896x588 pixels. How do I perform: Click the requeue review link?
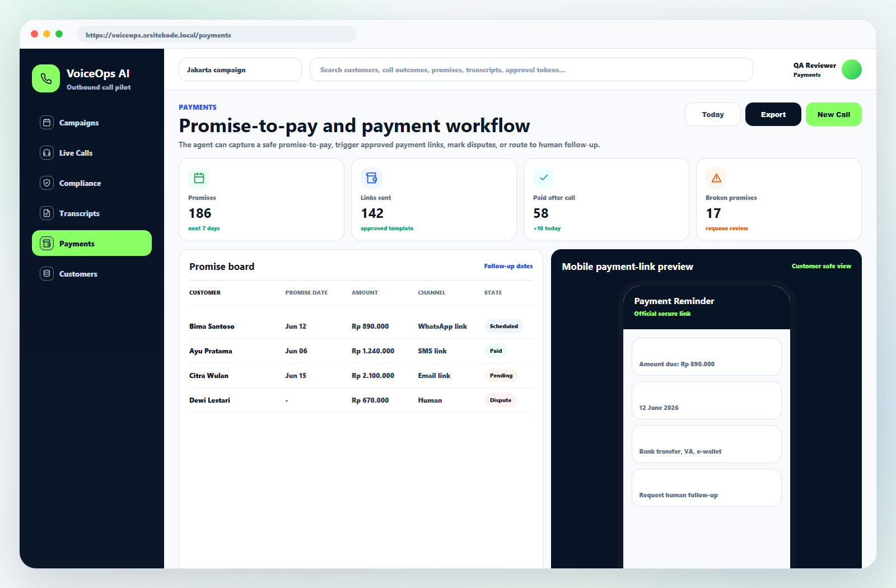[x=727, y=228]
